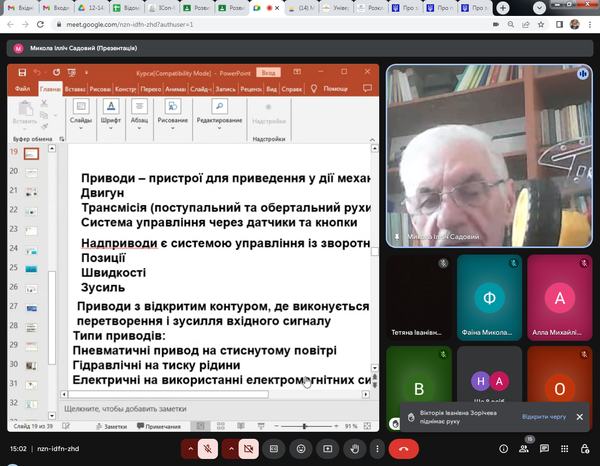Turn on the camera in Meet

point(245,449)
